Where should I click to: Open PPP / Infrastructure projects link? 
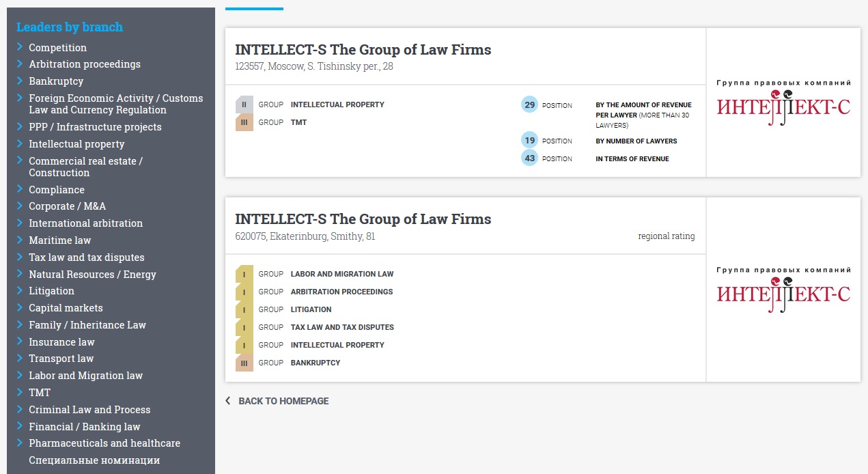coord(95,127)
